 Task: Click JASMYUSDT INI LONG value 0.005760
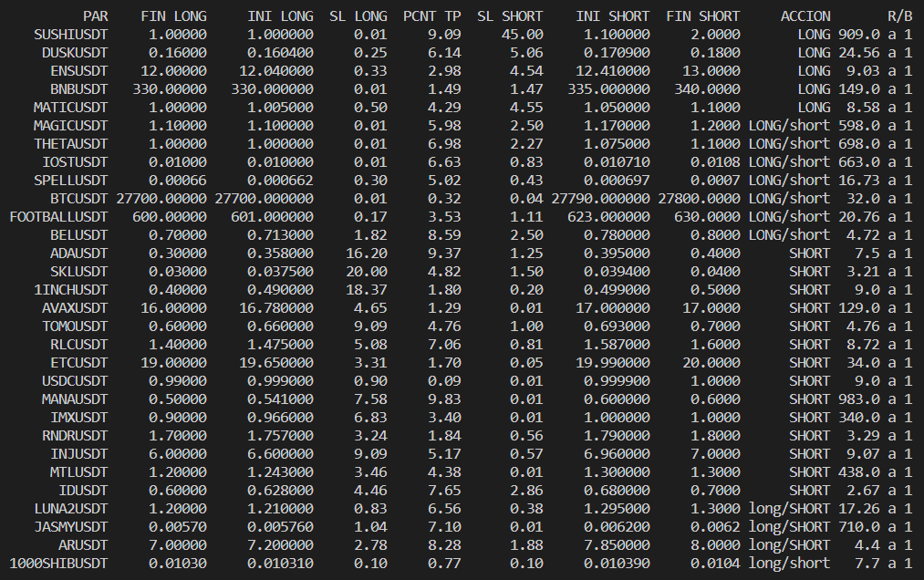281,527
